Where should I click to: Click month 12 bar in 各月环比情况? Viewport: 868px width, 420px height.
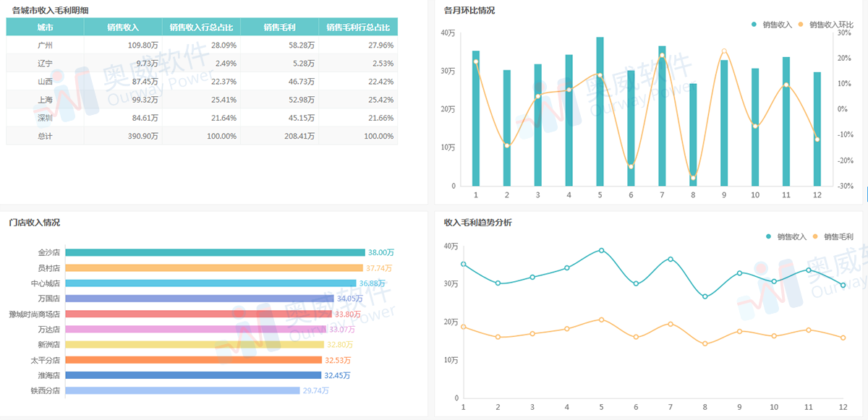[x=817, y=129]
